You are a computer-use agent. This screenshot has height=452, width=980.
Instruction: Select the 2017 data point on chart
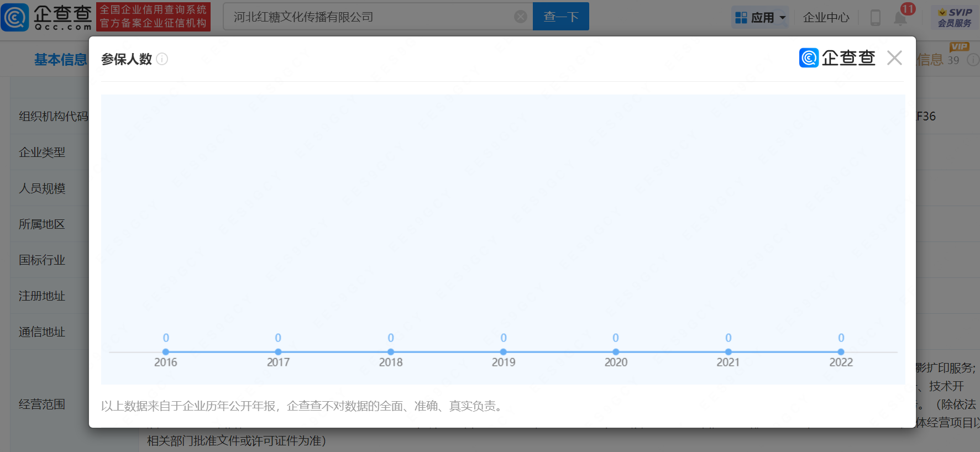coord(278,352)
